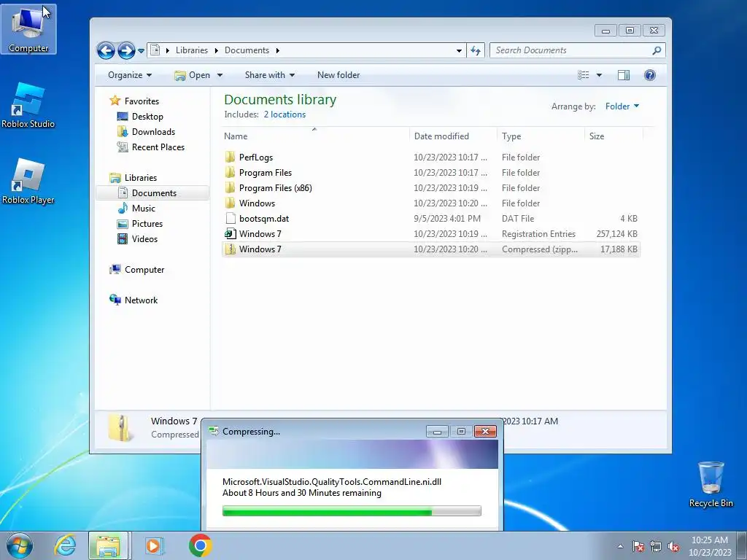This screenshot has width=747, height=560.
Task: Expand arrow after Documents breadcrumb
Action: [277, 50]
